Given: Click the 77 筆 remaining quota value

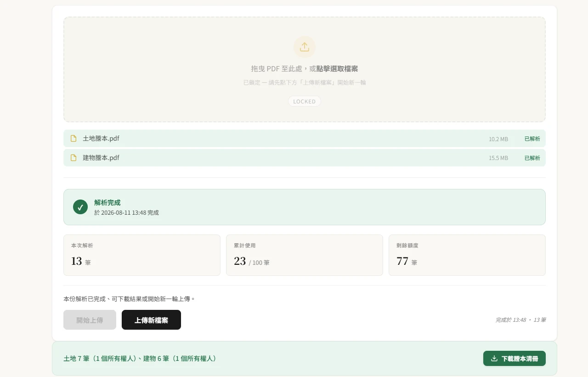Looking at the screenshot, I should (407, 262).
